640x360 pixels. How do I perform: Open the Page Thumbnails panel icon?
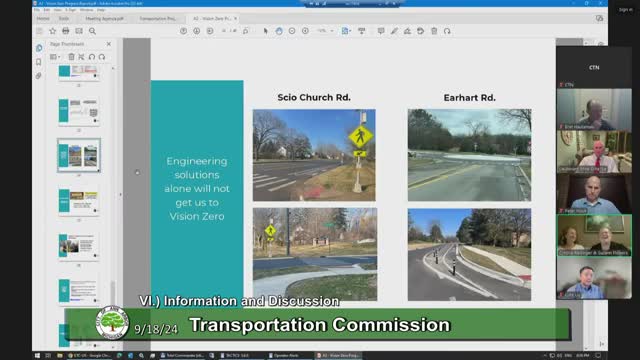coord(39,48)
